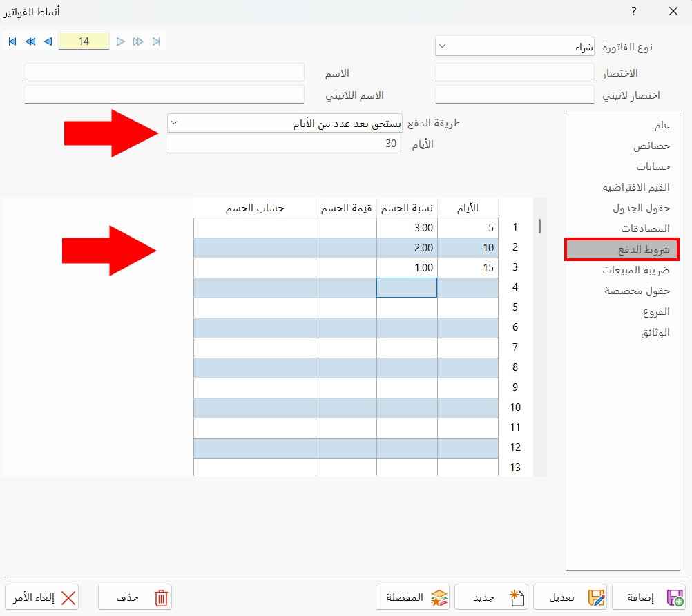This screenshot has width=692, height=616.
Task: Select the خصائص tab
Action: coord(623,146)
